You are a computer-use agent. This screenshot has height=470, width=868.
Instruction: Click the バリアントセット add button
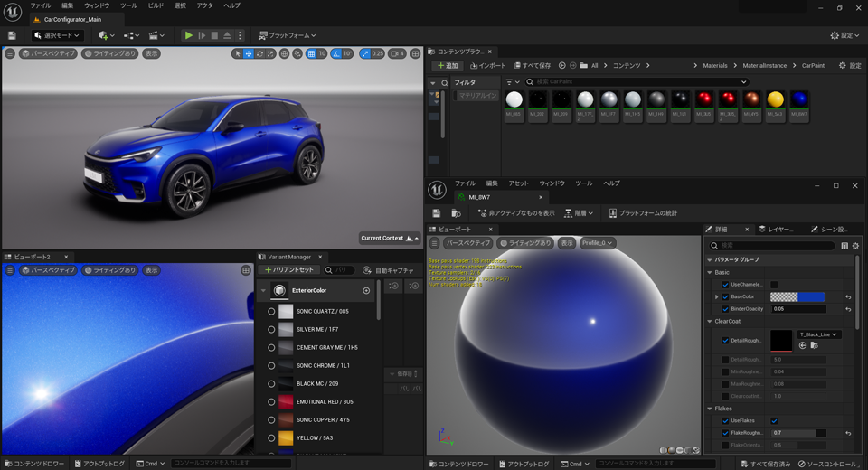pos(289,270)
